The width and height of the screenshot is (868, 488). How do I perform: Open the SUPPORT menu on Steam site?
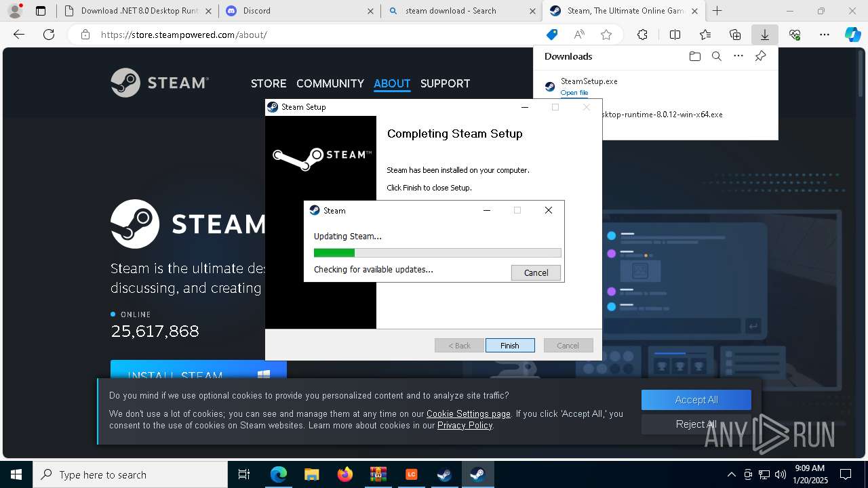coord(445,83)
